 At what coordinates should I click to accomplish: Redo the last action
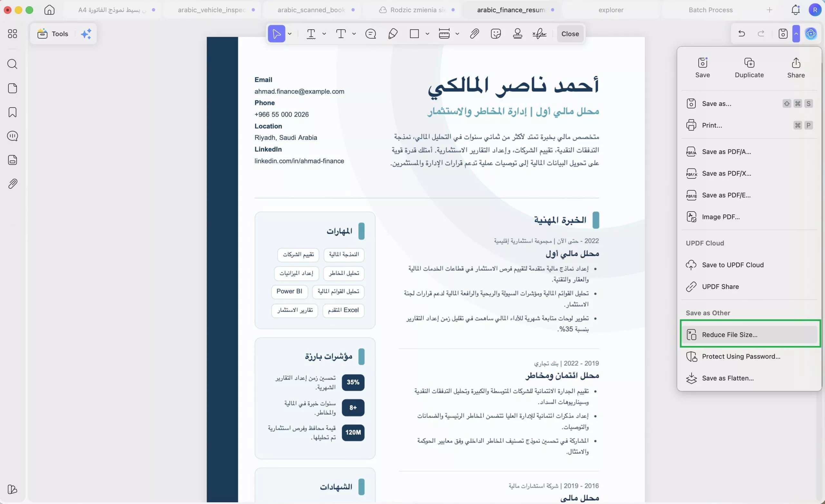click(761, 33)
